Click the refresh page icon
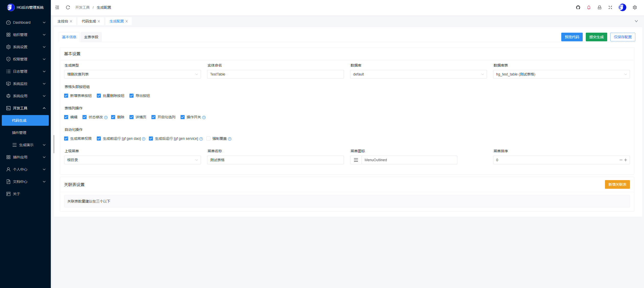The height and width of the screenshot is (288, 644). coord(68,7)
